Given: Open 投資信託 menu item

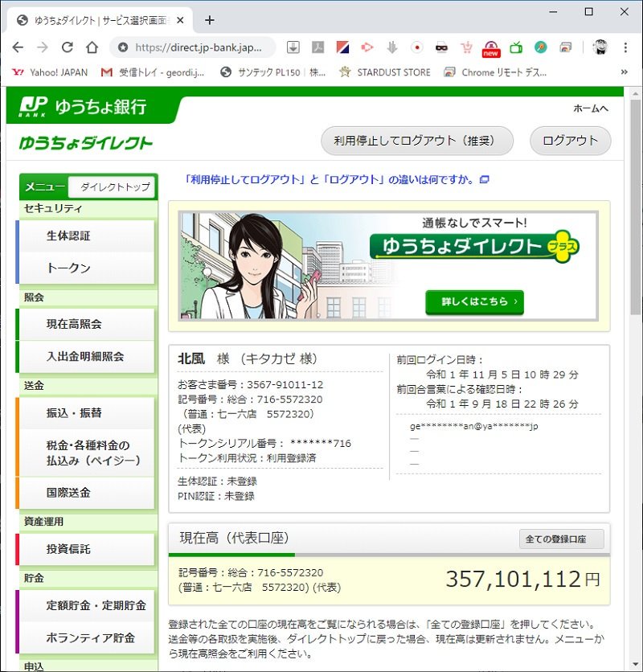Looking at the screenshot, I should pos(86,549).
